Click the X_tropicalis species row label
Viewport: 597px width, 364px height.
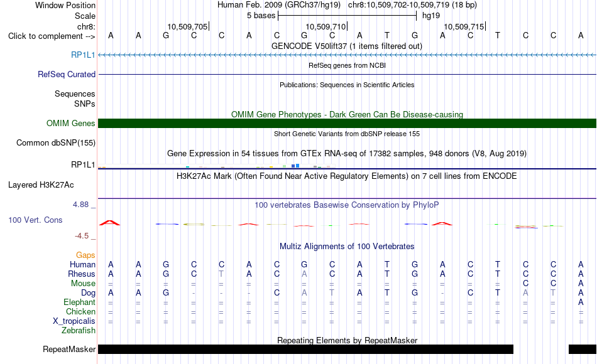[74, 321]
